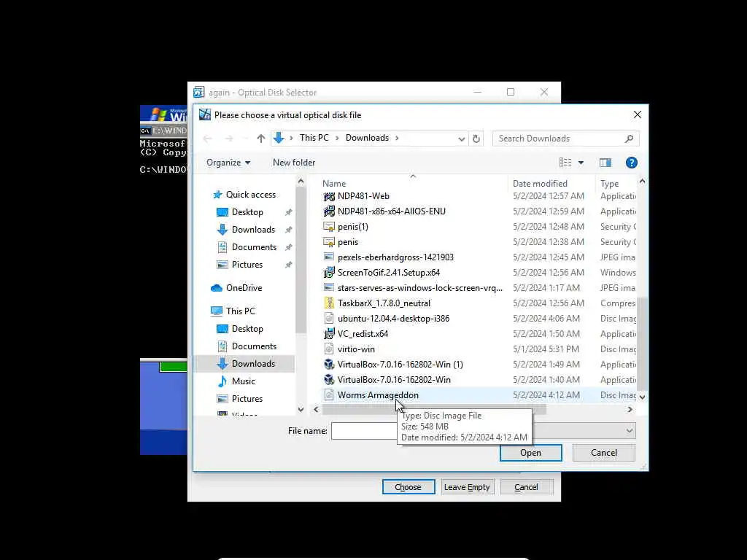Click Choose in Optical Disk Selector

pyautogui.click(x=409, y=487)
